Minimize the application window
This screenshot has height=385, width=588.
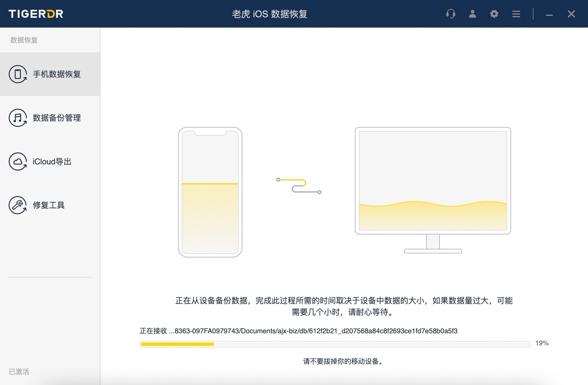[x=549, y=14]
